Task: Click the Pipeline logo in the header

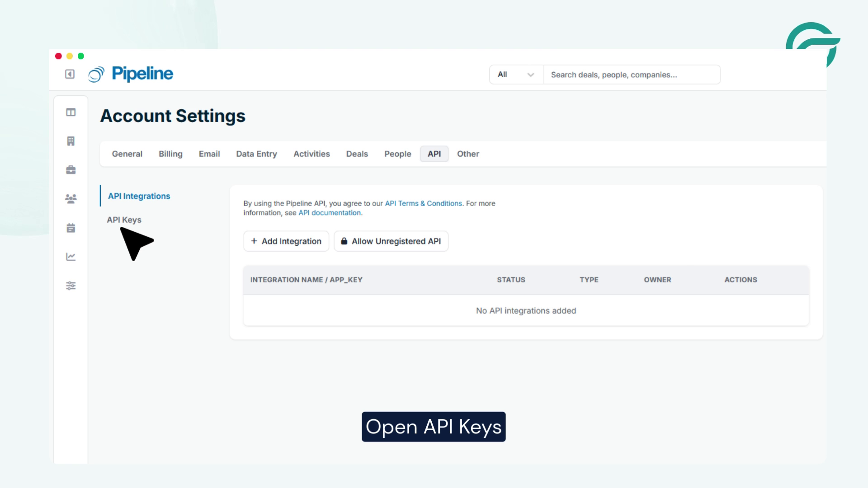Action: tap(130, 74)
